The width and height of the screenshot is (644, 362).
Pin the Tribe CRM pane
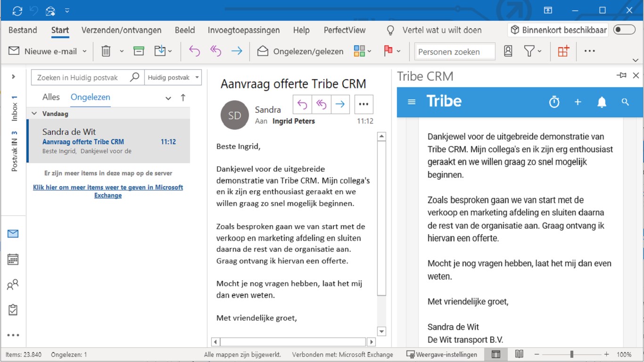(622, 75)
